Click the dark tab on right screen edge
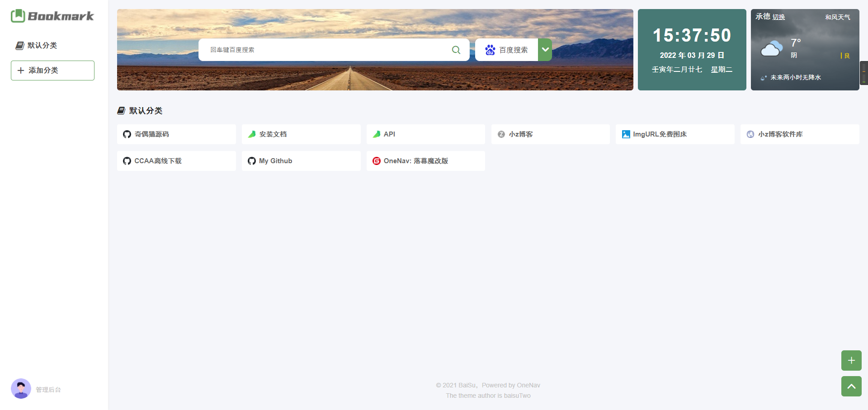 click(x=864, y=73)
